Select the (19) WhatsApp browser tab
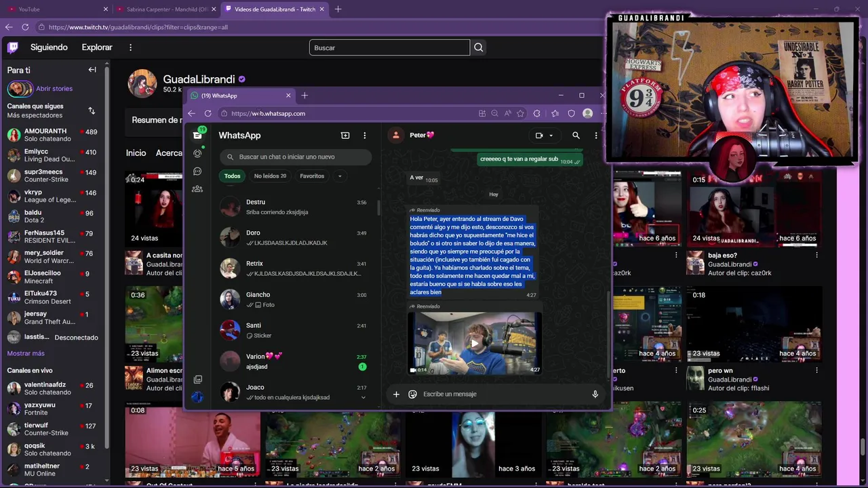 pyautogui.click(x=241, y=96)
